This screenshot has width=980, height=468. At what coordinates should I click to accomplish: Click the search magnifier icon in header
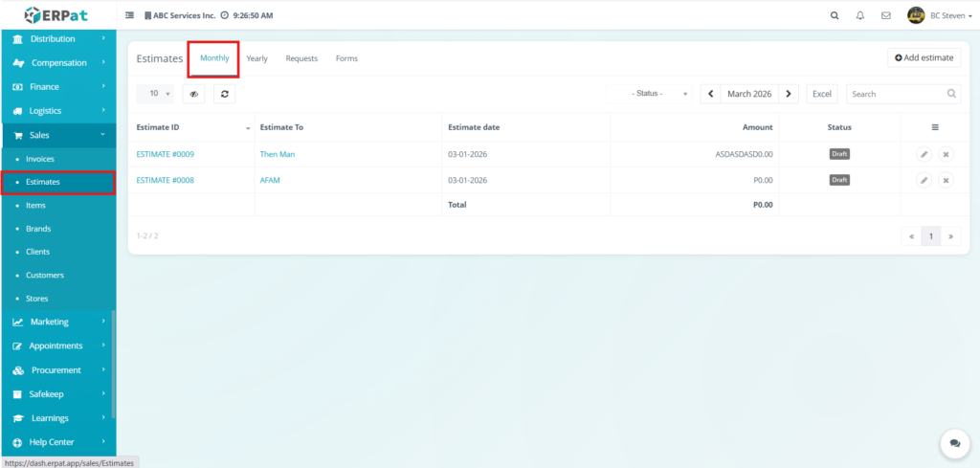(x=835, y=15)
